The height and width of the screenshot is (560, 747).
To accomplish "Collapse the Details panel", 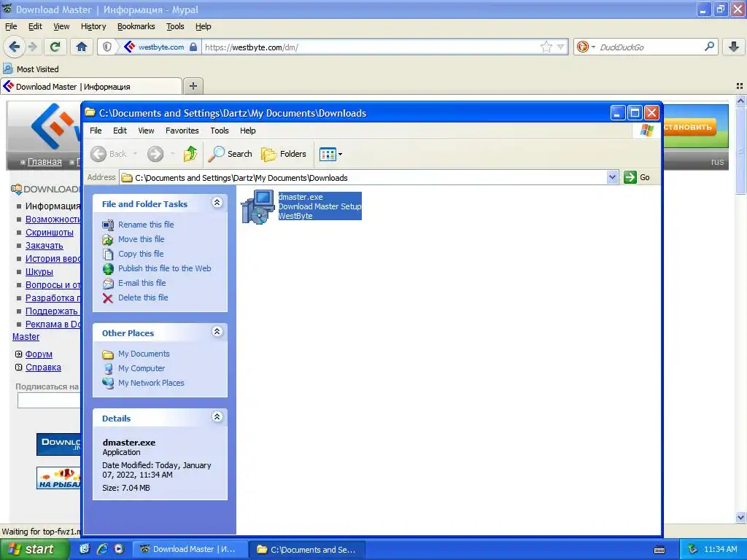I will point(217,417).
